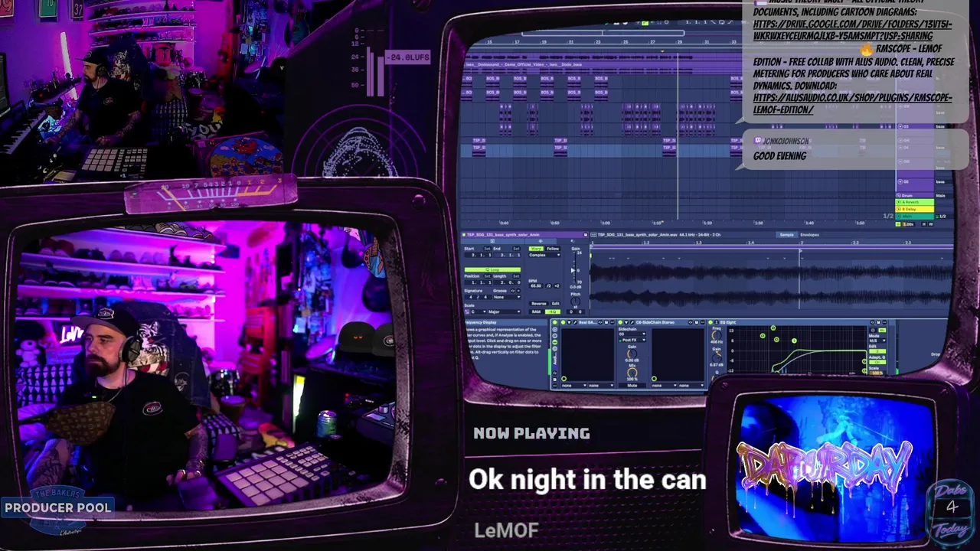Click the Set button for clip Start
980x551 pixels.
click(487, 249)
